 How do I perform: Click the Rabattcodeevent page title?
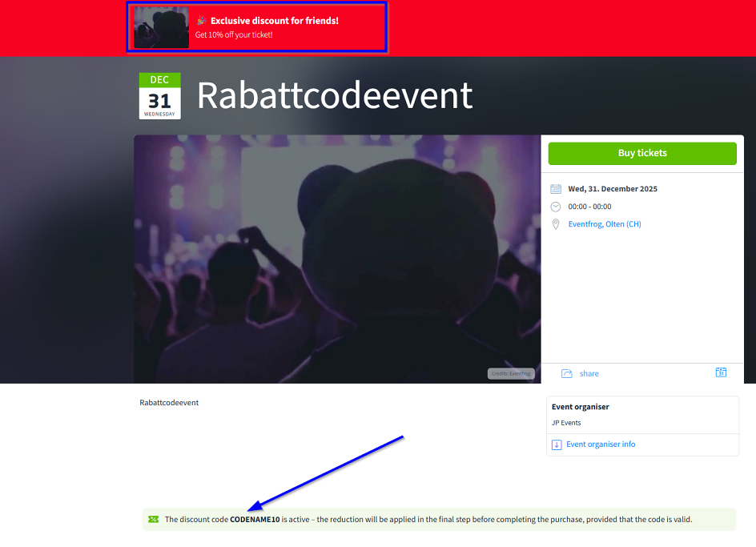click(334, 95)
